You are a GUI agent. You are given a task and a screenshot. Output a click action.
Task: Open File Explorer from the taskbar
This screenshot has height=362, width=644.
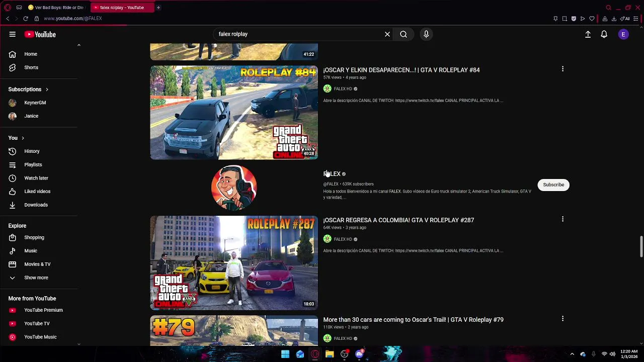330,354
